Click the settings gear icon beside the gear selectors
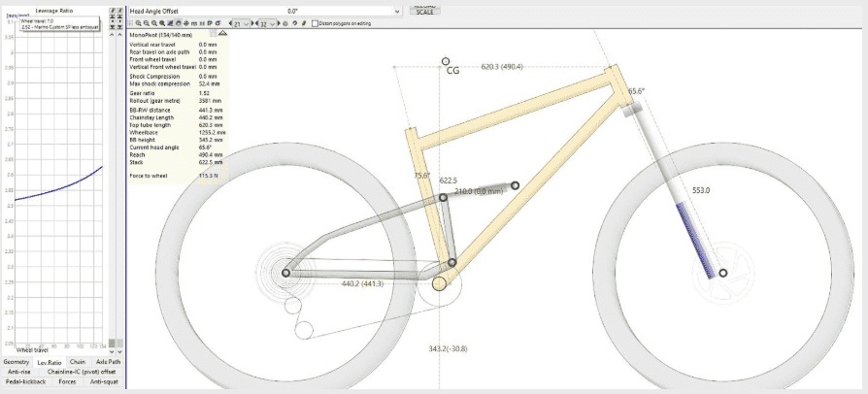The width and height of the screenshot is (868, 394). pyautogui.click(x=285, y=23)
